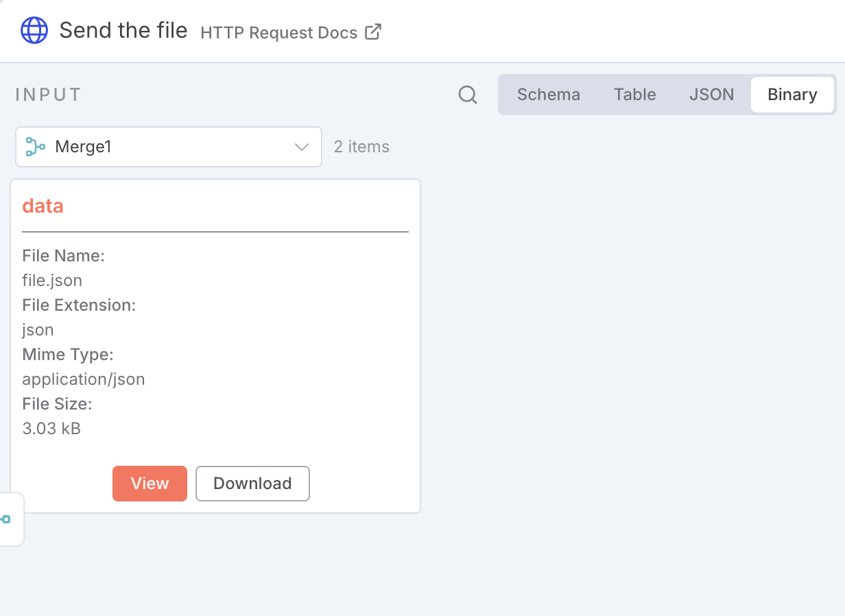Select the JSON view tab
This screenshot has width=845, height=616.
click(711, 95)
